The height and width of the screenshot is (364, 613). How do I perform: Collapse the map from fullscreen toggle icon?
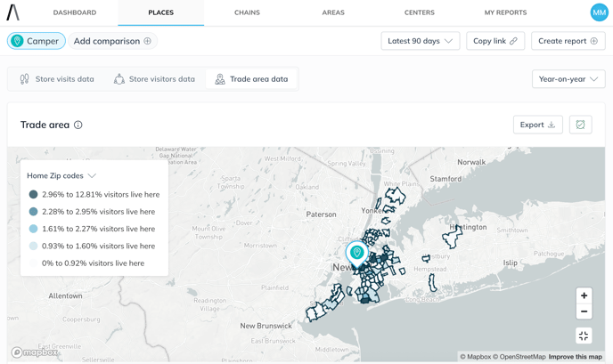coord(584,336)
